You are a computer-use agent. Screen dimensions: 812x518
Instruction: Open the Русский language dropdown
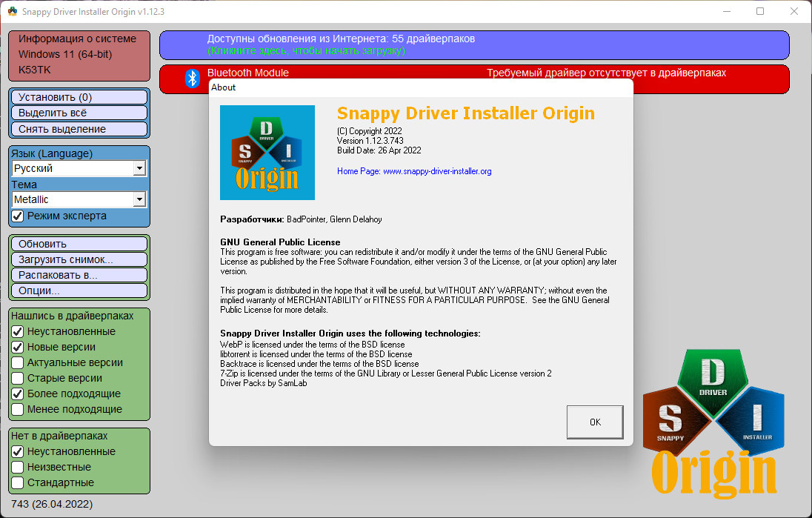point(79,168)
